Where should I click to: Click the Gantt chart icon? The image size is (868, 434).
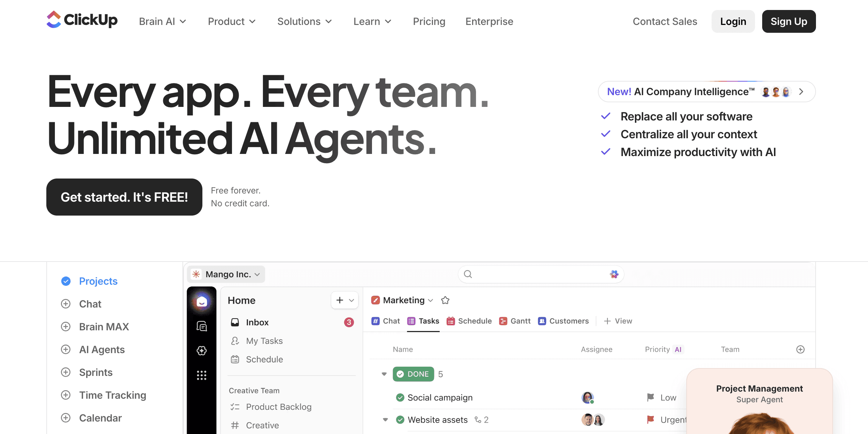503,321
